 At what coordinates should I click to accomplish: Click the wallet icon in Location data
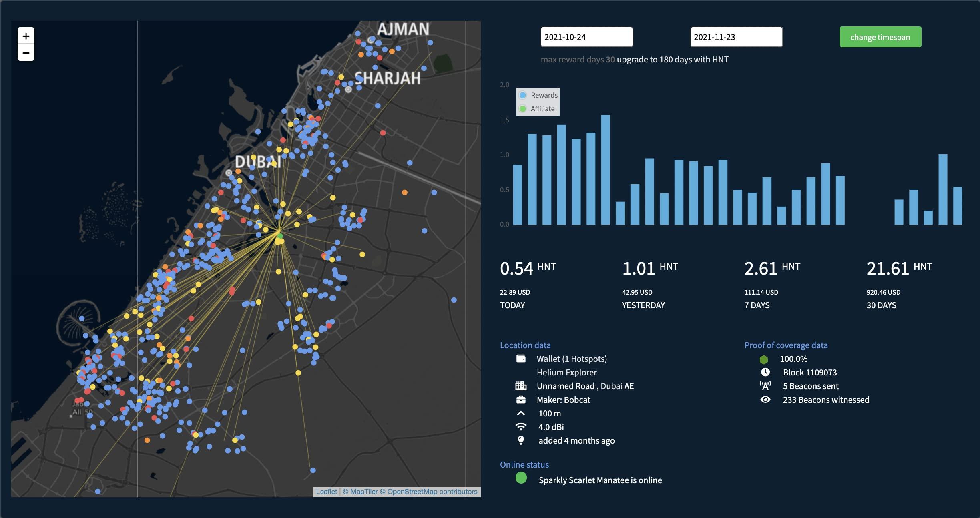[521, 359]
